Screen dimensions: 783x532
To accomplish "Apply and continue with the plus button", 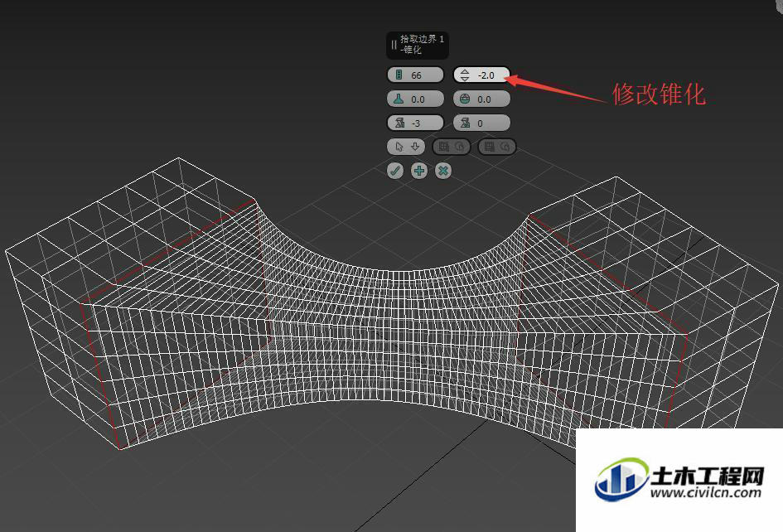I will point(419,171).
